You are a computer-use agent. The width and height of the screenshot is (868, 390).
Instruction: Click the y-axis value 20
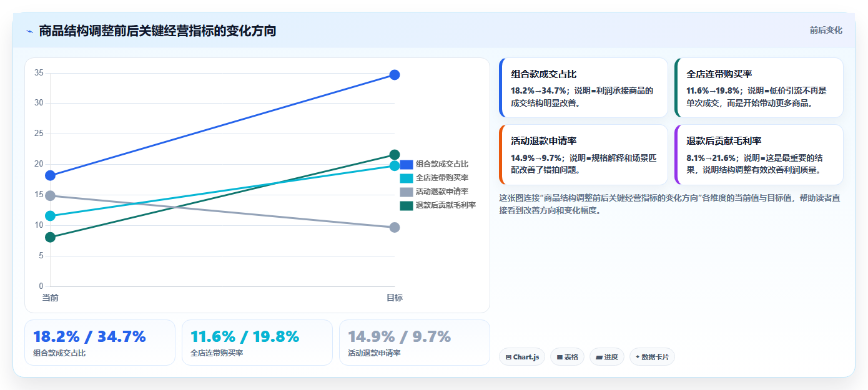(39, 164)
